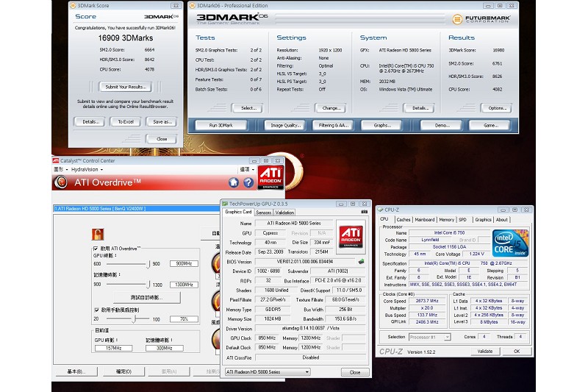
Task: Open the first Catalyst menu left of HydraVision
Action: (x=60, y=170)
